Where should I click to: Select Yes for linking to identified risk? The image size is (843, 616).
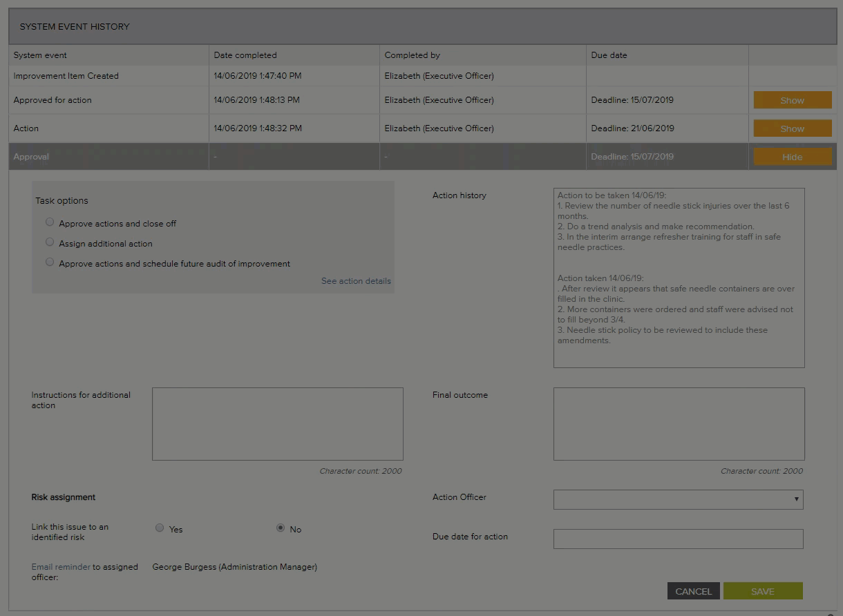click(x=160, y=528)
